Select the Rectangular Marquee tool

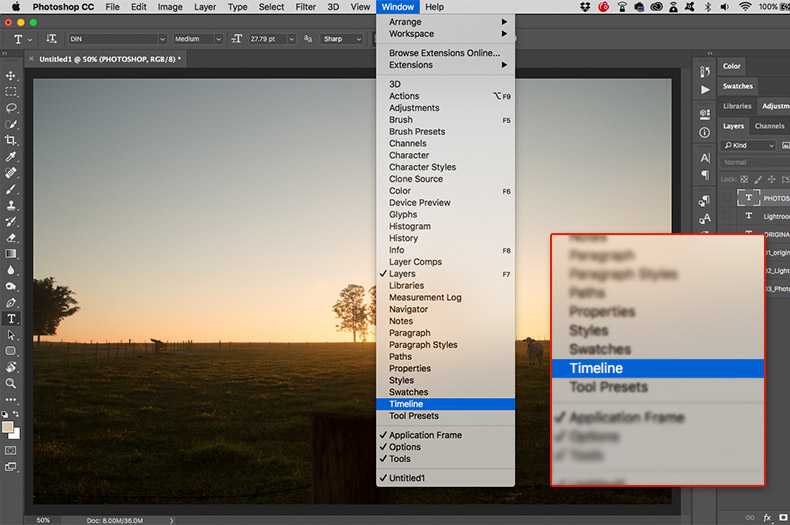[x=11, y=92]
